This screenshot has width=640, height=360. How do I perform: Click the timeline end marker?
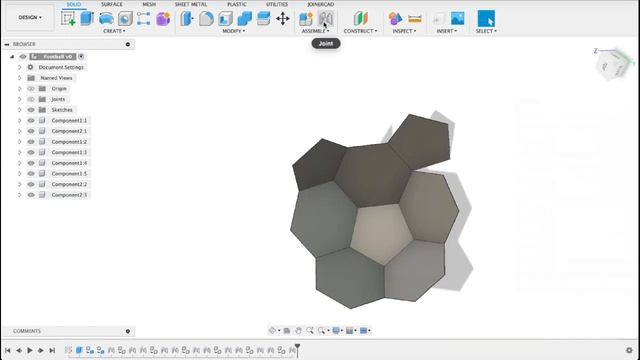click(x=298, y=350)
